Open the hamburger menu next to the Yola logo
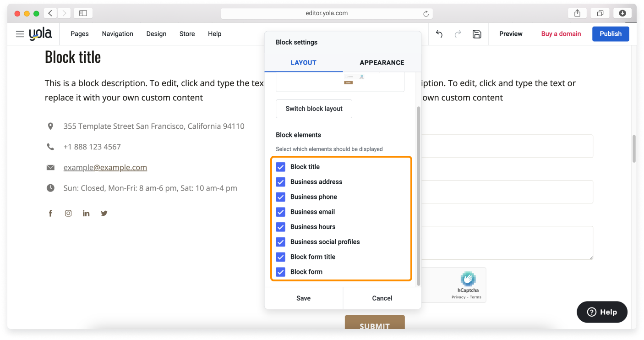644x340 pixels. click(19, 33)
